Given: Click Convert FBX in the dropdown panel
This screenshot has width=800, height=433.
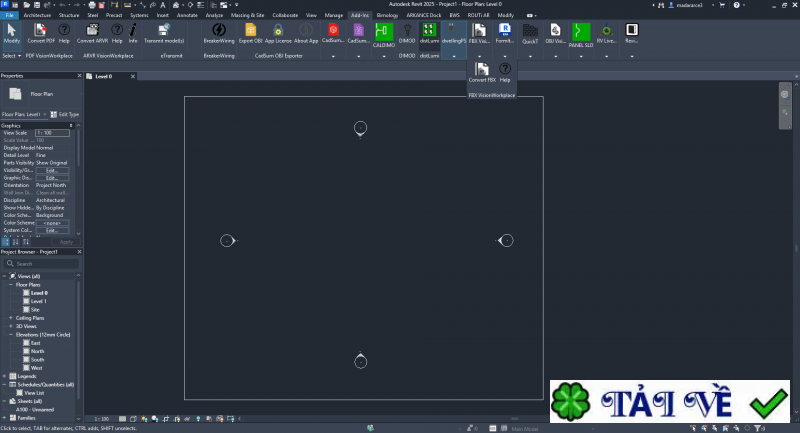Looking at the screenshot, I should [x=482, y=72].
